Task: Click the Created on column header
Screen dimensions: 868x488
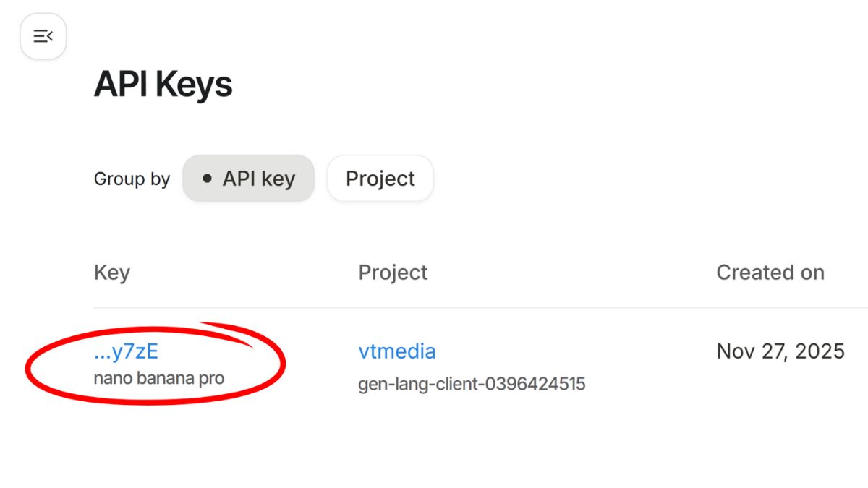Action: [x=770, y=273]
